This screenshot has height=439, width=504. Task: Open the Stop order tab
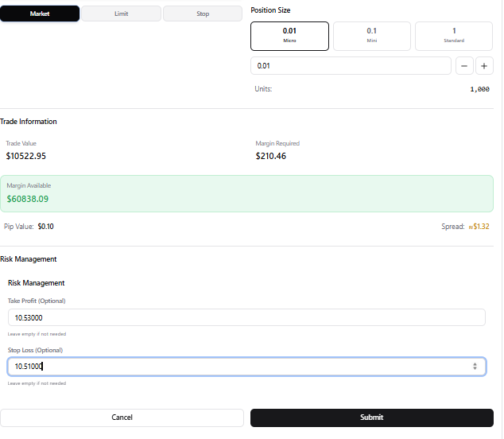[203, 14]
